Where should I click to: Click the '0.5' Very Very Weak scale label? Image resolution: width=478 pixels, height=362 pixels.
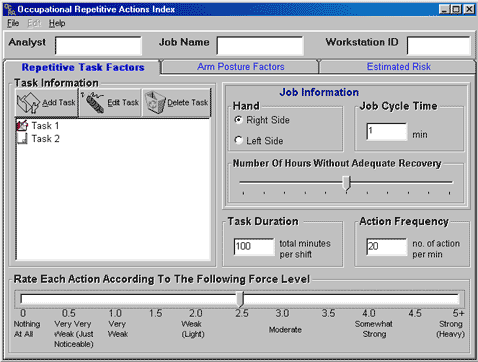(x=68, y=313)
